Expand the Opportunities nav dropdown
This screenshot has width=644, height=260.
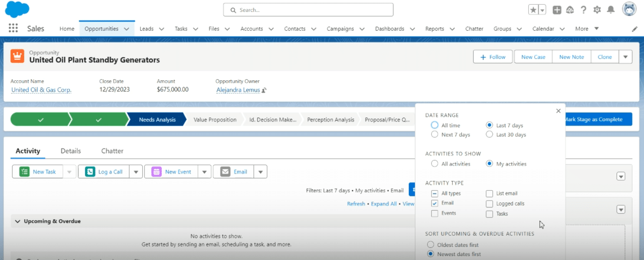pyautogui.click(x=127, y=29)
